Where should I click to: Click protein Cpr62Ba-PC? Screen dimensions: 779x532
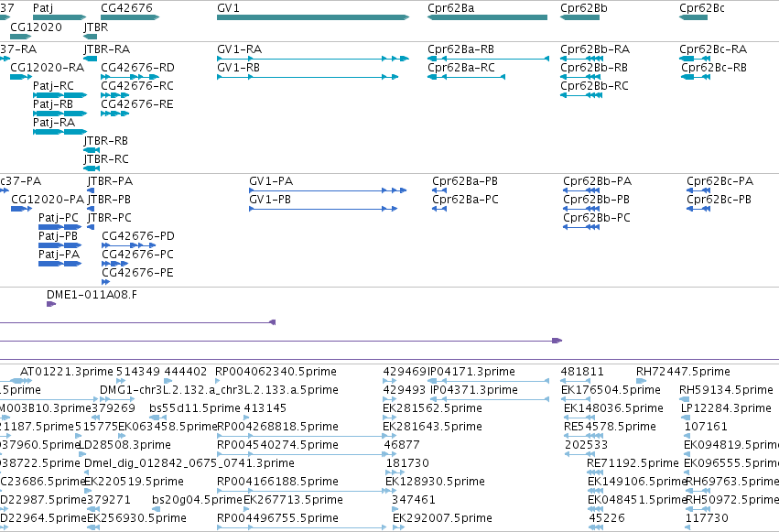(439, 209)
